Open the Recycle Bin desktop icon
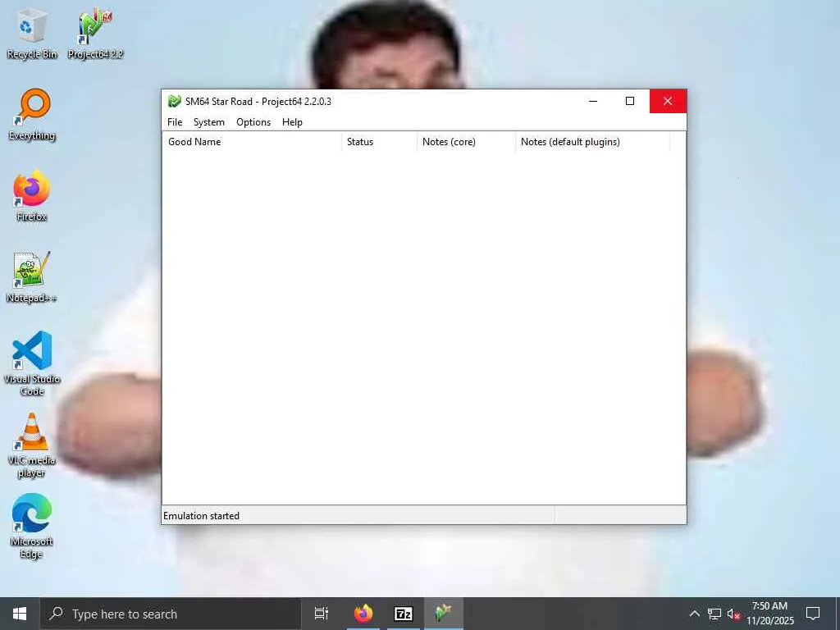Viewport: 840px width, 630px height. [x=32, y=34]
